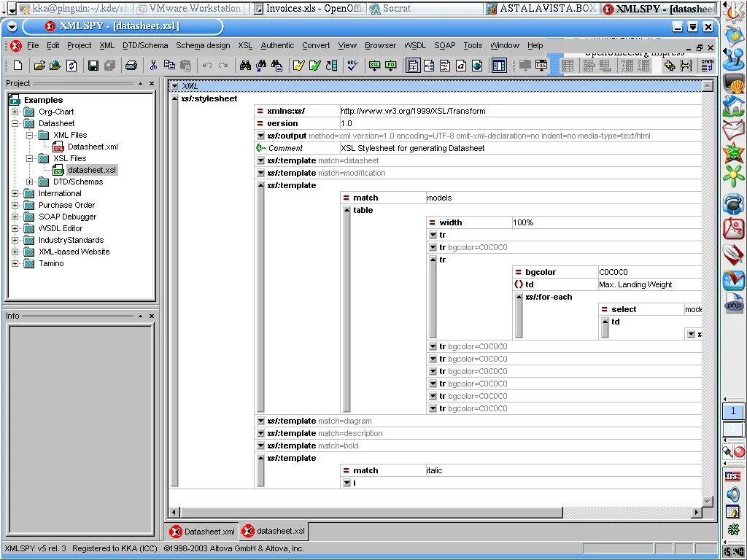Expand the Tamino folder
The image size is (747, 560).
pos(15,263)
